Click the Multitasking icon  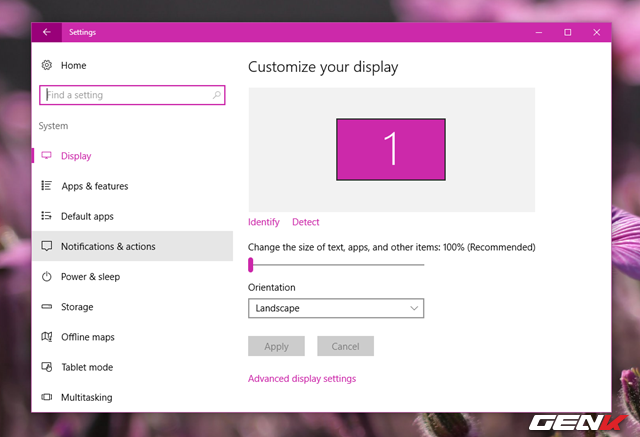(x=47, y=397)
